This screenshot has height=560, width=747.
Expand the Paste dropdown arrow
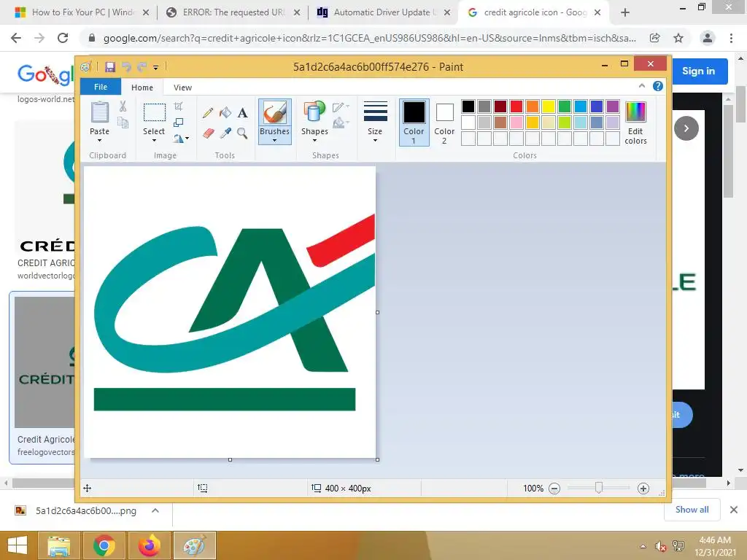(x=99, y=141)
